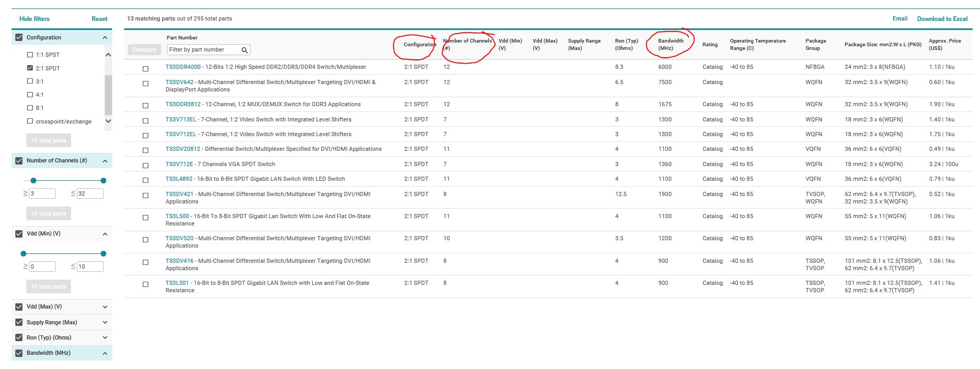Reset all filters
This screenshot has height=369, width=980.
[99, 19]
